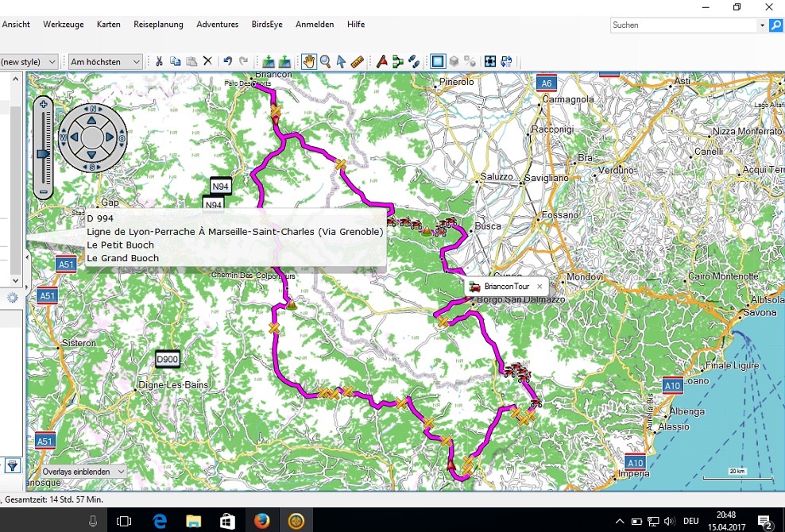Viewport: 785px width, 532px height.
Task: Click the scissors cut icon
Action: tap(159, 61)
